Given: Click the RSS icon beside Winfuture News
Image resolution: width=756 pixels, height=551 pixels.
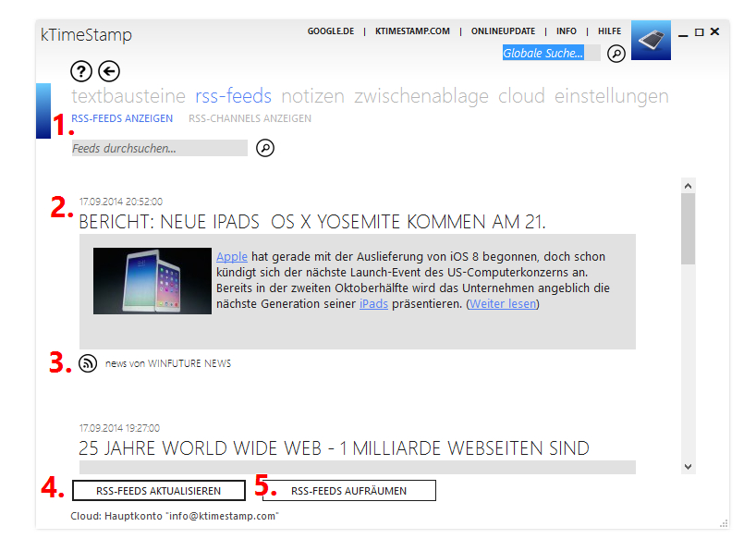Looking at the screenshot, I should [x=88, y=362].
